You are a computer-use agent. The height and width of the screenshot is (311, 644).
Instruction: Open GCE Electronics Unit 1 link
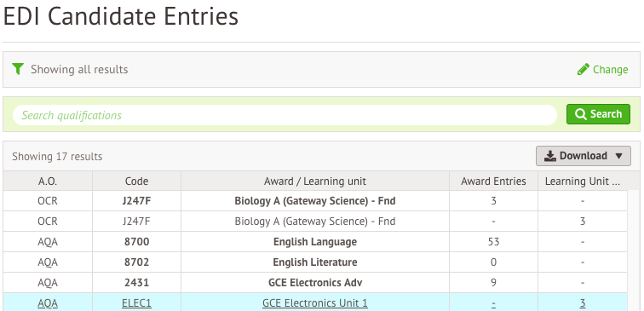coord(315,303)
